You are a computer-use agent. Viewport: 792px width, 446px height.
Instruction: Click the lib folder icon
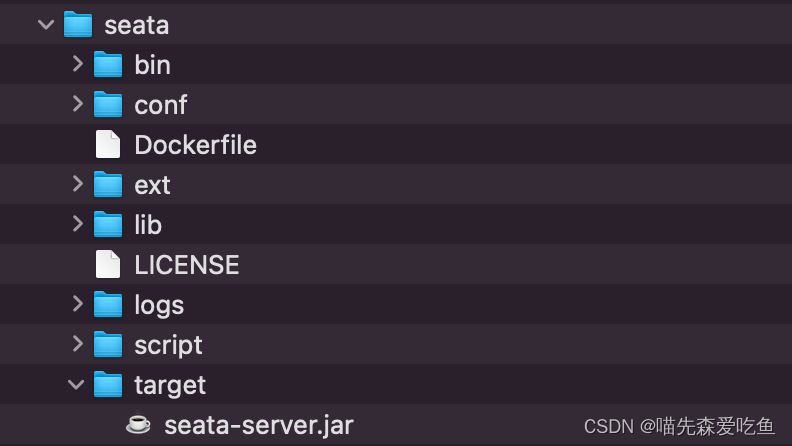coord(107,224)
